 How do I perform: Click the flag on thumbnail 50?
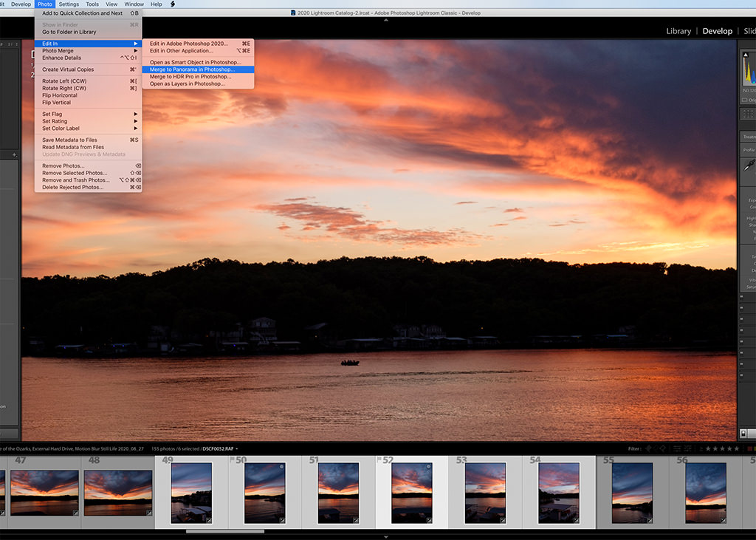[x=232, y=460]
